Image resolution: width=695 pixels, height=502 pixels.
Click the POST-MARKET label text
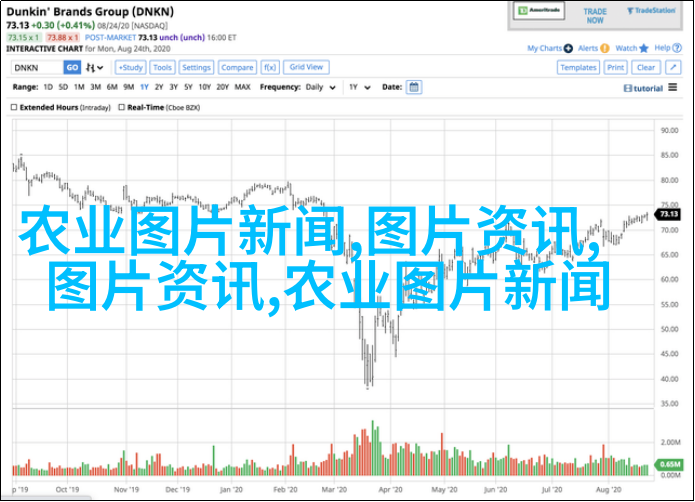pos(110,38)
